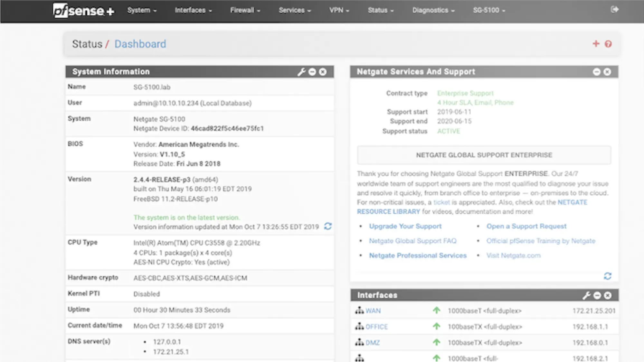Viewport: 644px width, 362px height.
Task: Click the WAN interface network icon
Action: 359,310
